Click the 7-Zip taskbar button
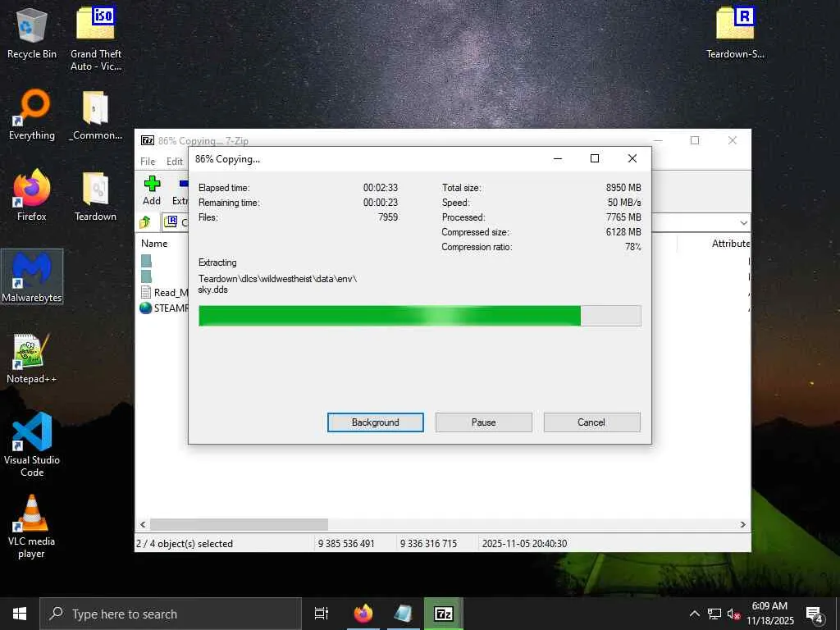Viewport: 840px width, 630px height. (444, 614)
